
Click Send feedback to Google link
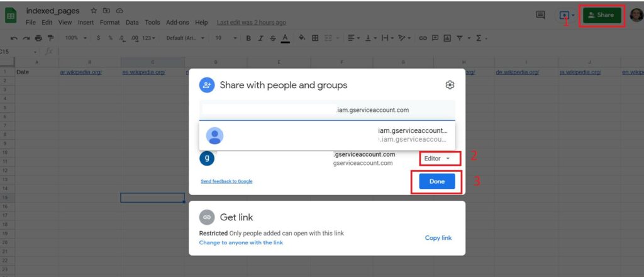tap(226, 181)
